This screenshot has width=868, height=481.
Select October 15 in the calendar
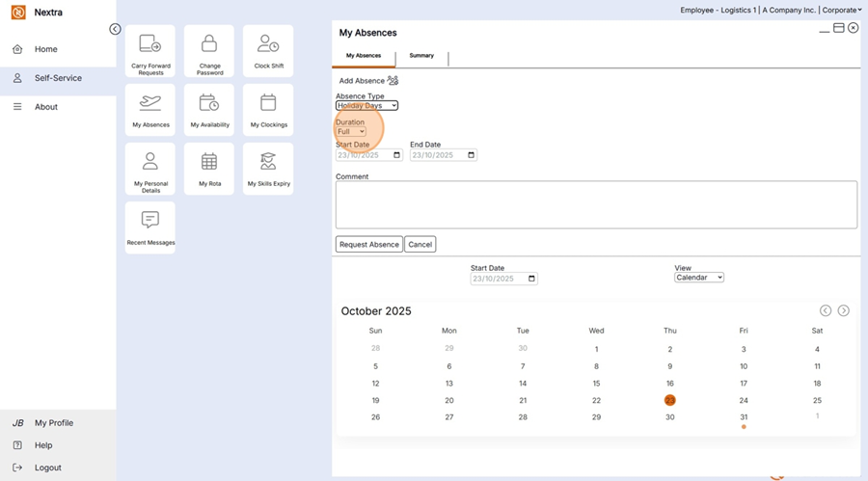596,384
